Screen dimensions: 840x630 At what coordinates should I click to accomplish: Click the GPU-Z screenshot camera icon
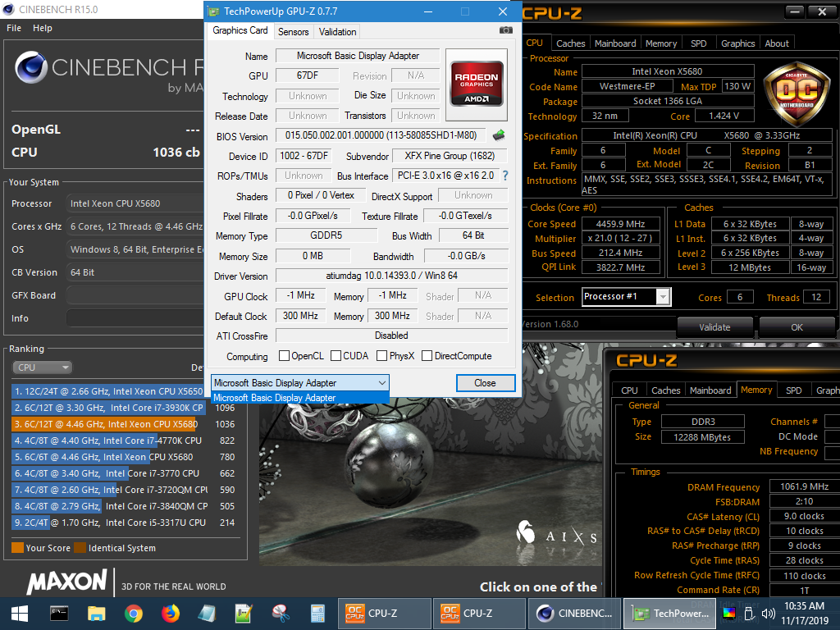pyautogui.click(x=505, y=30)
